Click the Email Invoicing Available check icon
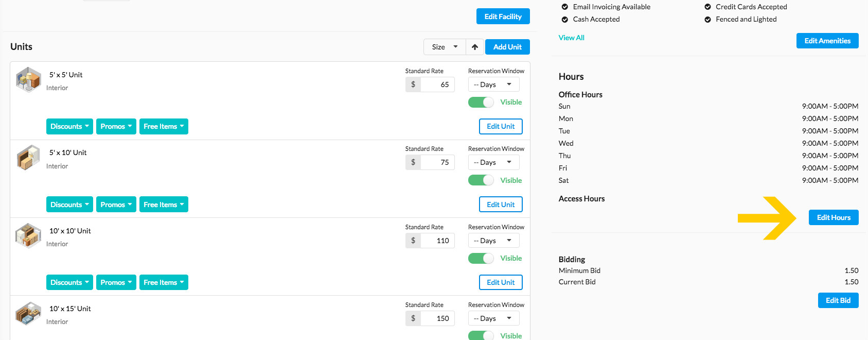Viewport: 868px width, 340px height. pos(565,7)
